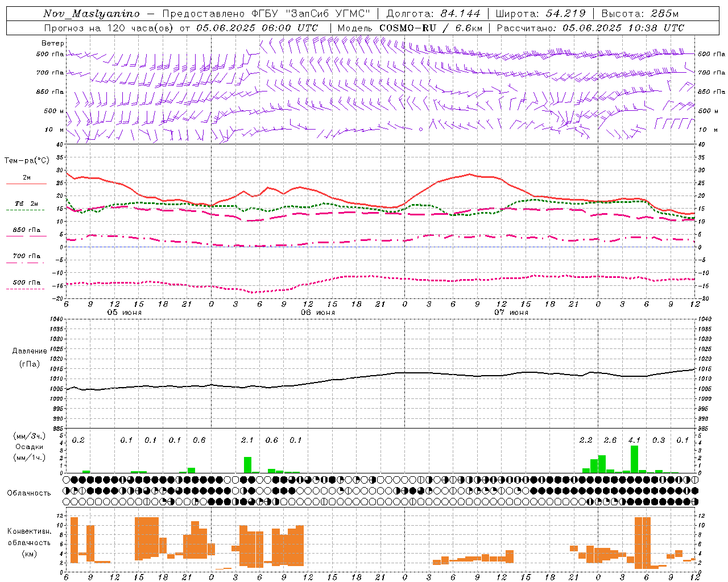Select the 700 гПа temperature legend label
The width and height of the screenshot is (728, 582).
pos(27,256)
